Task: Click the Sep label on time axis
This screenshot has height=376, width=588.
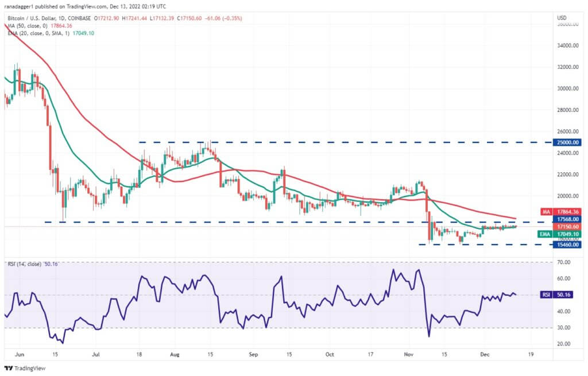Action: pos(253,354)
